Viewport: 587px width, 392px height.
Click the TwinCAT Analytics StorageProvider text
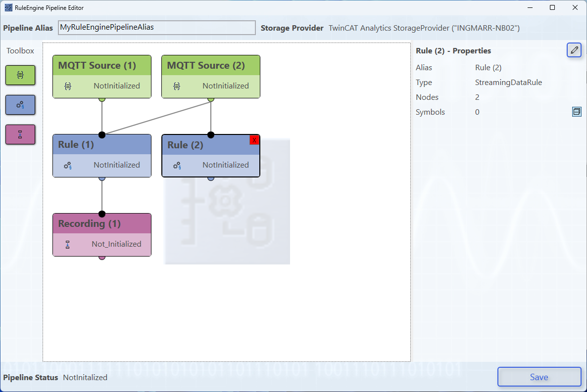pos(424,28)
